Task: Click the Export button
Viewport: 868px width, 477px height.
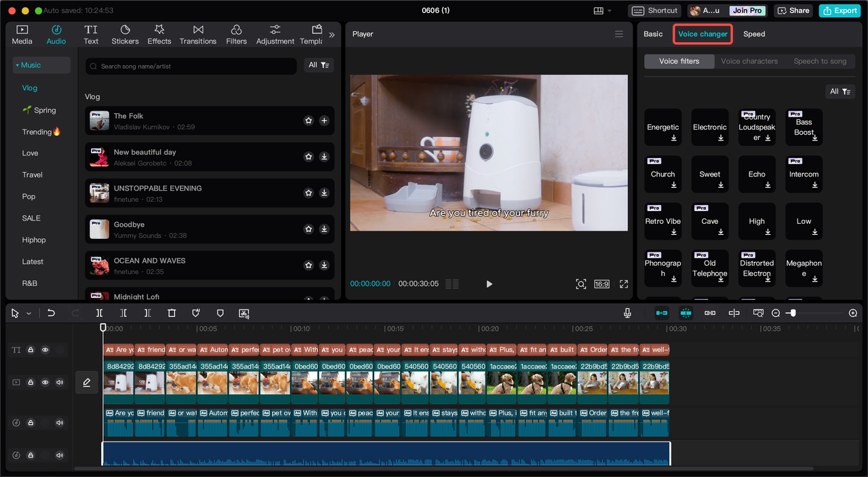Action: pyautogui.click(x=839, y=11)
